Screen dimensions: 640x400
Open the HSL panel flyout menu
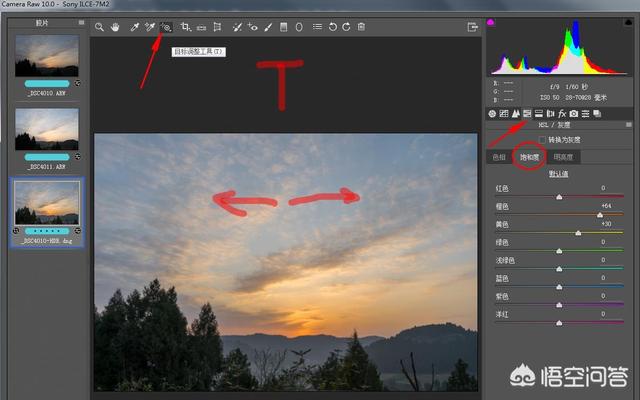coord(629,125)
